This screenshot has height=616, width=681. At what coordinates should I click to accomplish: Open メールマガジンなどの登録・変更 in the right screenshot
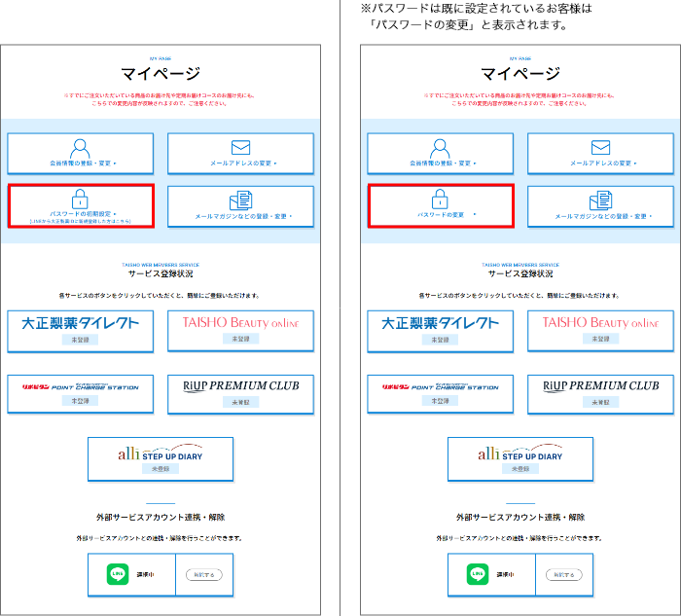click(x=600, y=206)
